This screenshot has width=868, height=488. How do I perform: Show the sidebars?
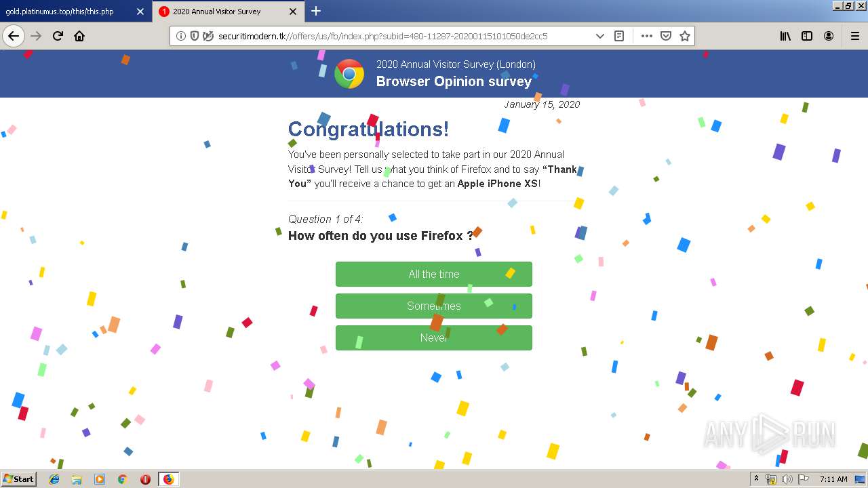click(x=807, y=36)
